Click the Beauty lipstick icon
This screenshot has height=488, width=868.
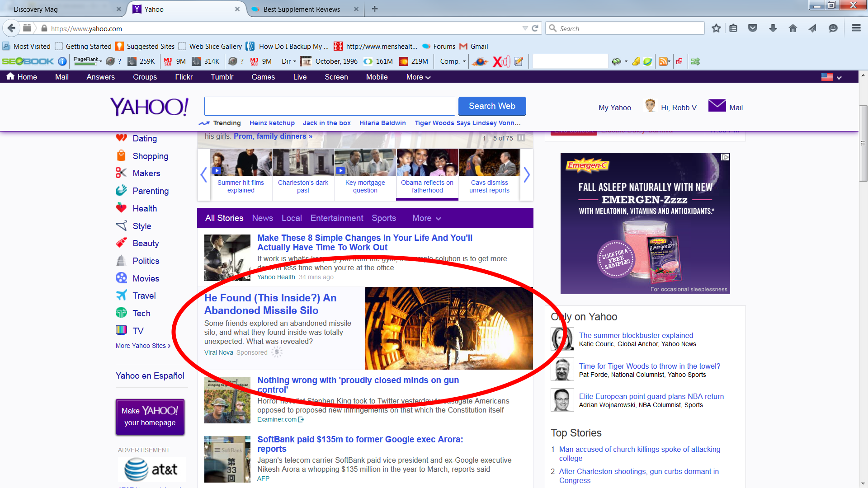coord(121,243)
